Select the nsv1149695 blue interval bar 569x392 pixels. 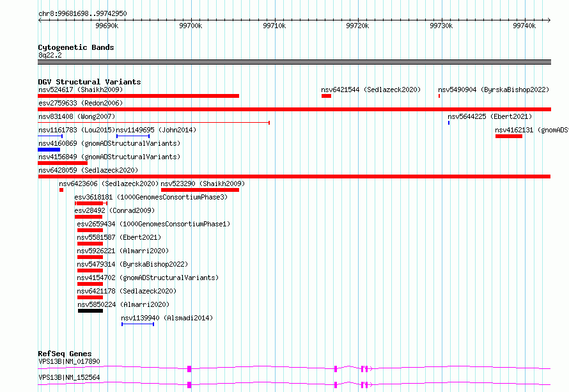click(133, 136)
